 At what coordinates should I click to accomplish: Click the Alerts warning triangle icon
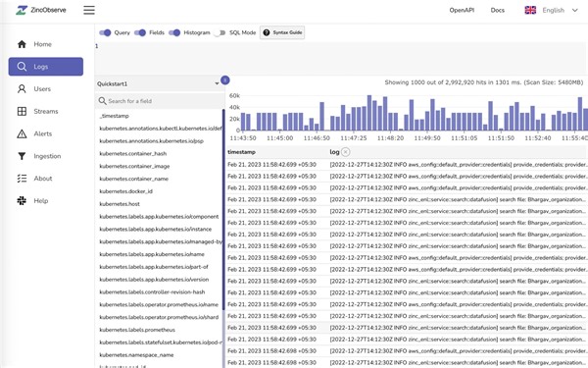(22, 133)
